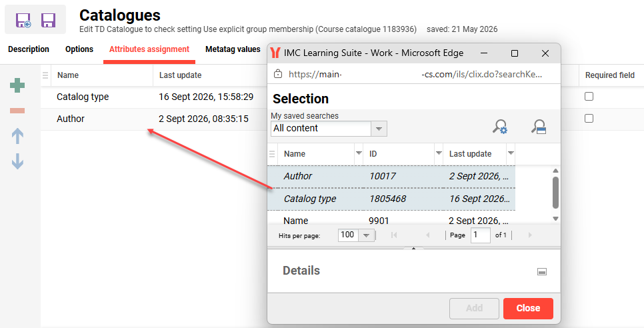Click the Save floppy disk icon
The height and width of the screenshot is (328, 644).
pyautogui.click(x=48, y=20)
